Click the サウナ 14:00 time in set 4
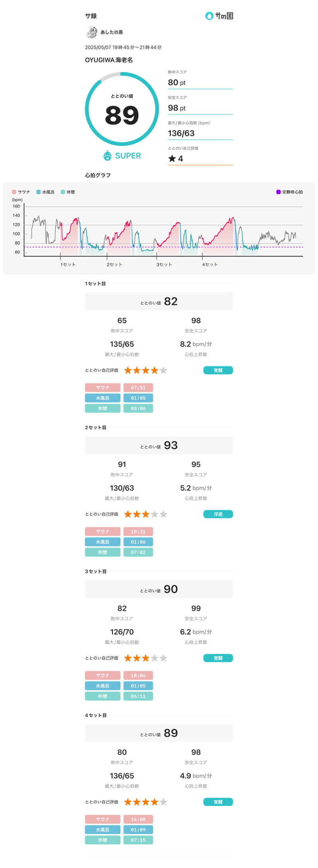The height and width of the screenshot is (868, 318). coord(138,819)
